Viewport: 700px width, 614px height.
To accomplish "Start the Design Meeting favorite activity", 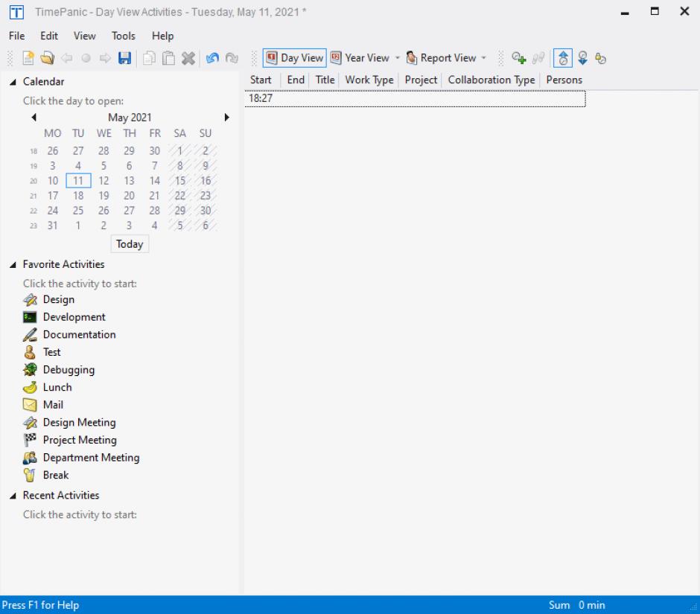I will coord(69,422).
